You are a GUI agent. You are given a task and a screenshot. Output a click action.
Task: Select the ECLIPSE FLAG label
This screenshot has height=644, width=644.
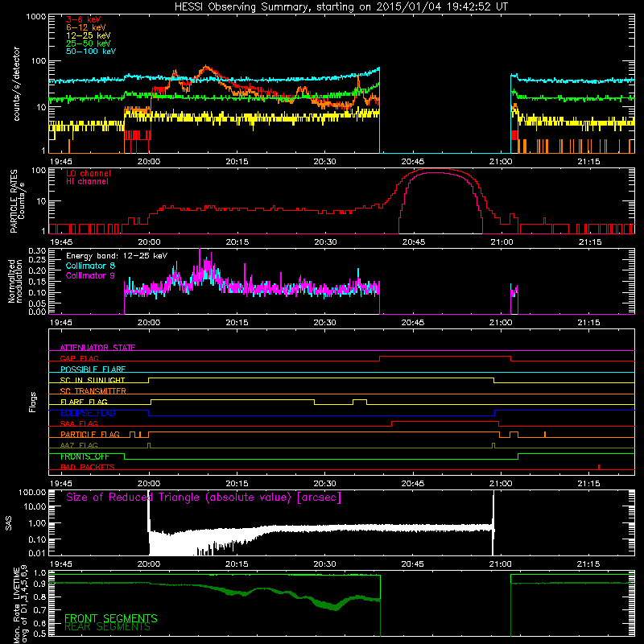pyautogui.click(x=88, y=413)
